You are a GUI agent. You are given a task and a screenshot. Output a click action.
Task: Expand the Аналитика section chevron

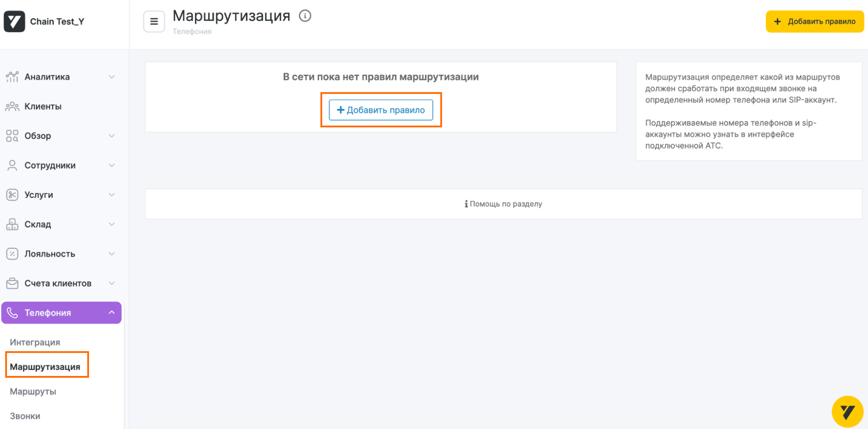[x=112, y=77]
